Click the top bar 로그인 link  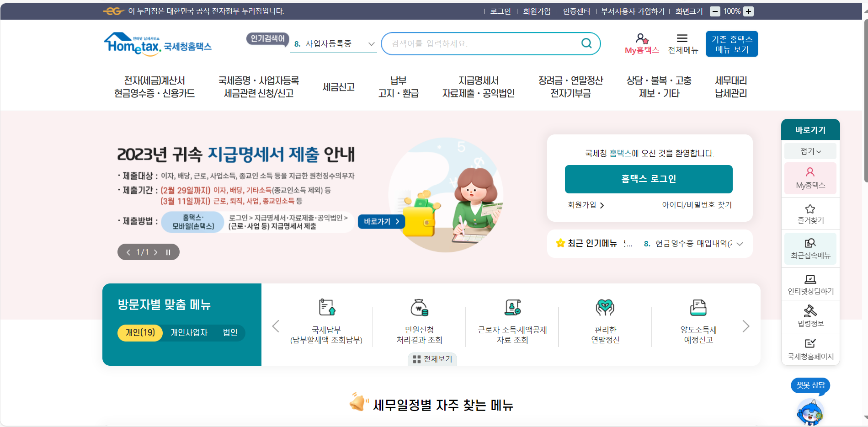[501, 11]
